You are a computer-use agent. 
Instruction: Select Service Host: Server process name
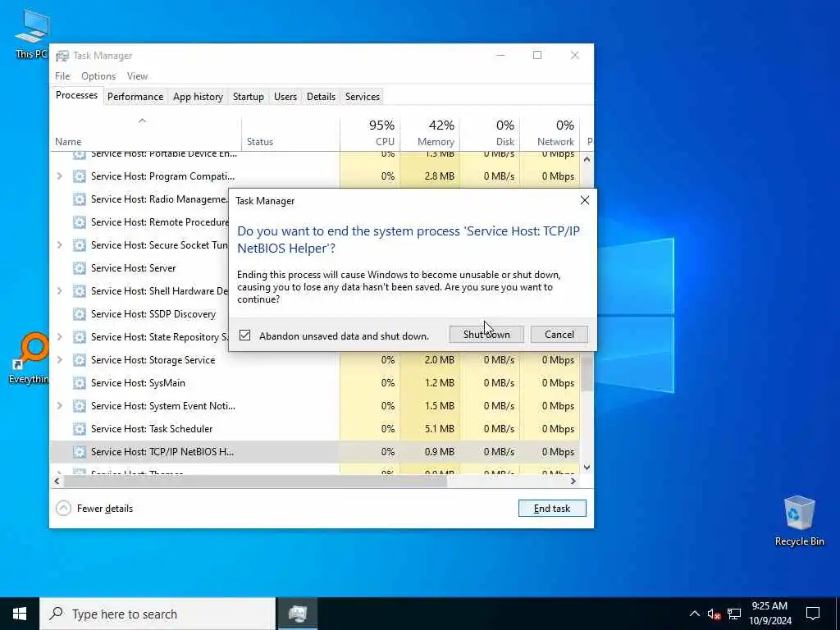[134, 268]
